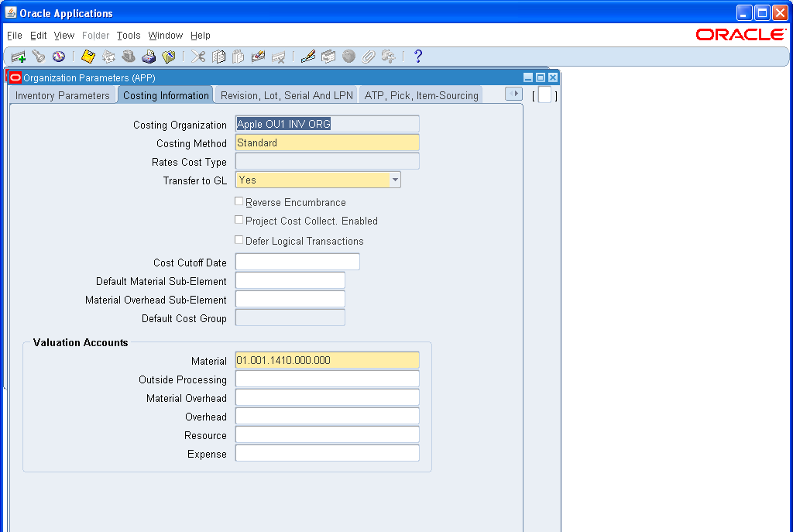Open the Tools menu

coord(129,36)
